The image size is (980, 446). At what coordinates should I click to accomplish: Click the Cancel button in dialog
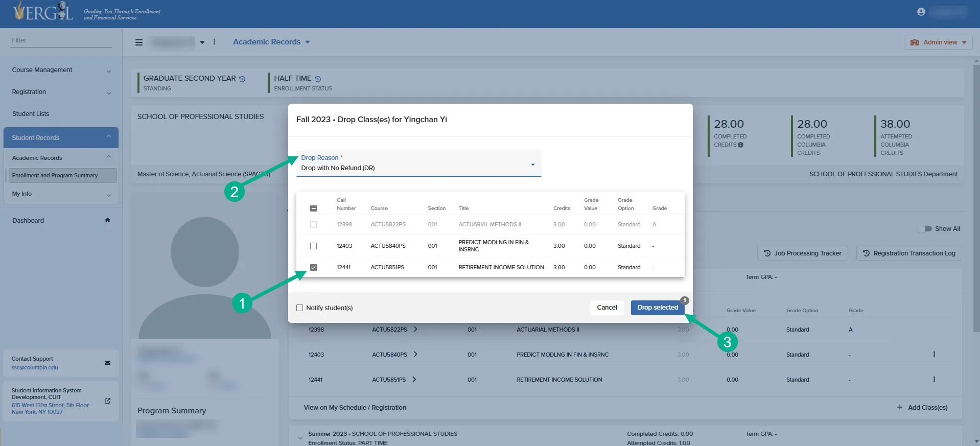click(607, 308)
